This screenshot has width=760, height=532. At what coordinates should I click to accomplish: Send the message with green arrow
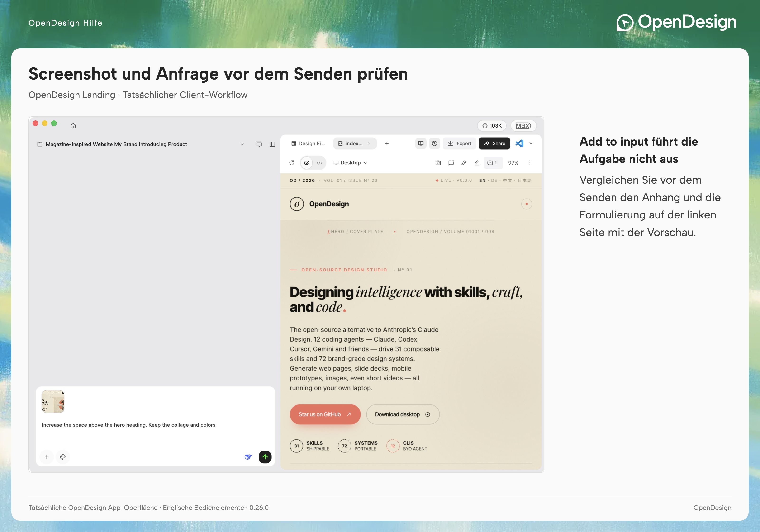[x=265, y=457]
